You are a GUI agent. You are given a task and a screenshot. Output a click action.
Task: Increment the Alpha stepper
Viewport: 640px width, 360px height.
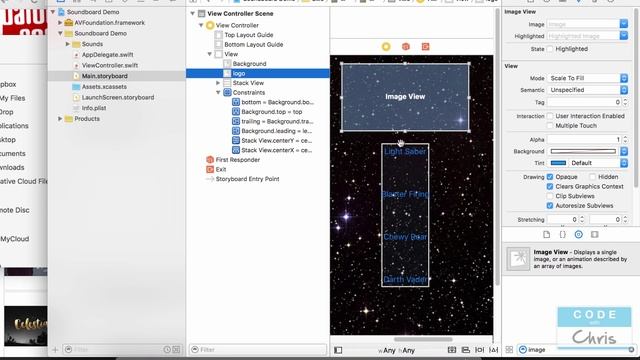[x=625, y=138]
